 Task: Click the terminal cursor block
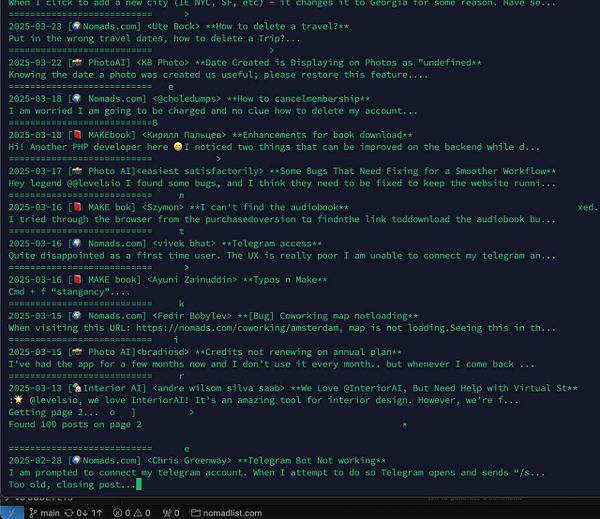pyautogui.click(x=139, y=485)
